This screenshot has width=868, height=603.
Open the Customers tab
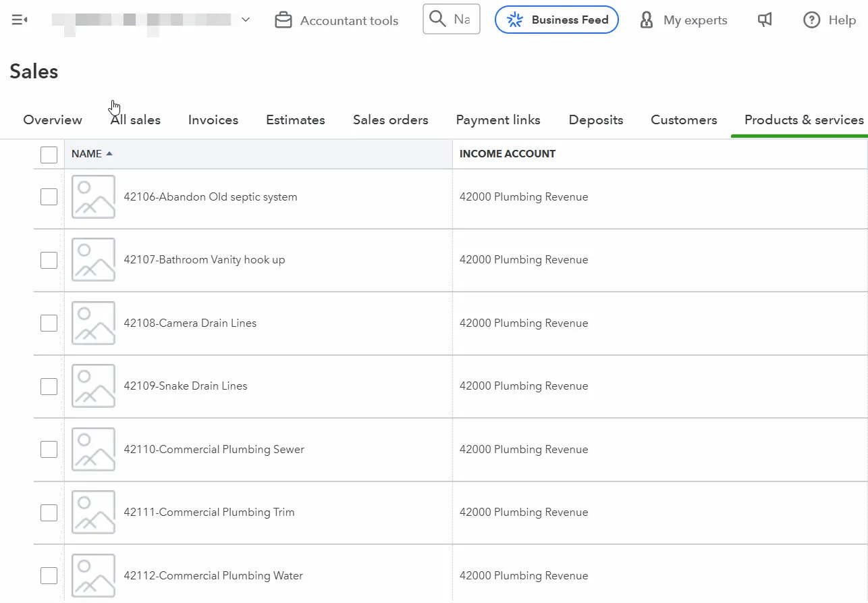[683, 120]
